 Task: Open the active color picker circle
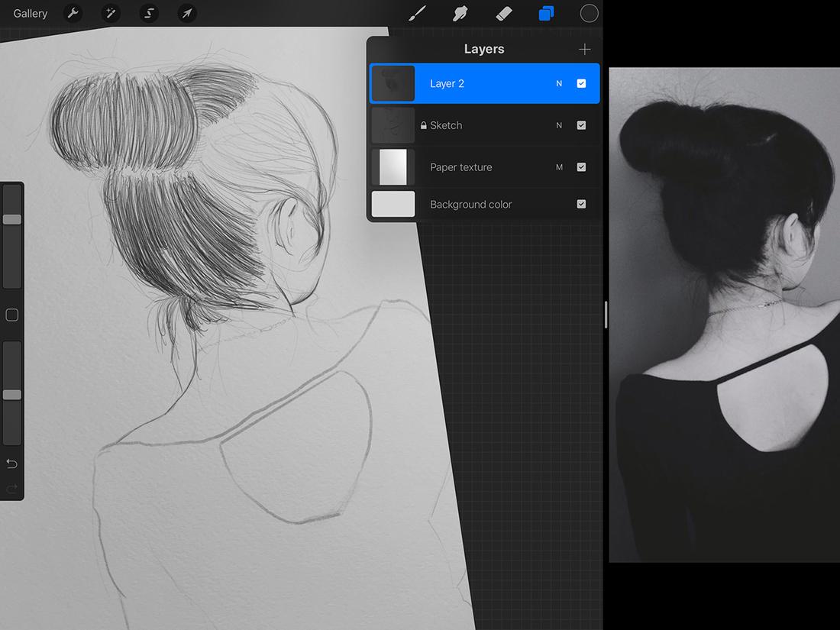point(589,13)
